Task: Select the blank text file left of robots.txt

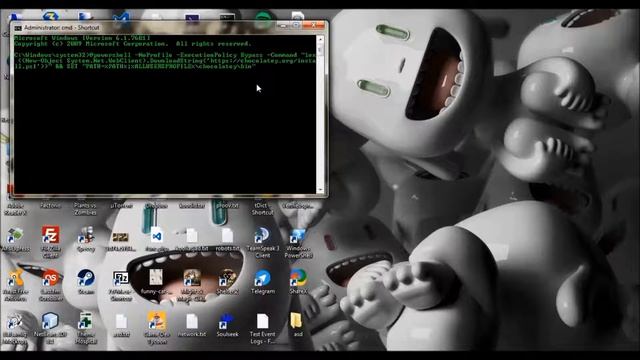Action: 192,235
